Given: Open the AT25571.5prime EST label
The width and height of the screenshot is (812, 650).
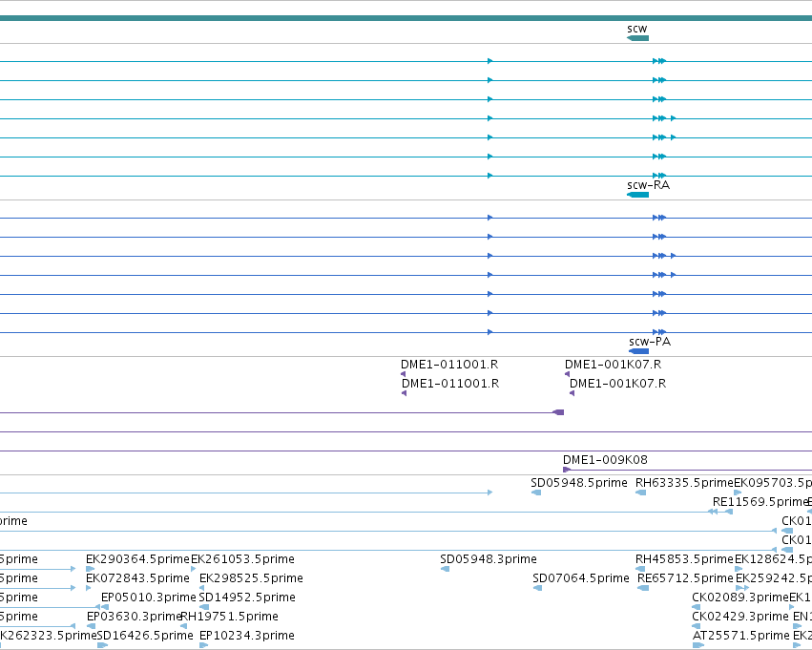Looking at the screenshot, I should point(741,635).
